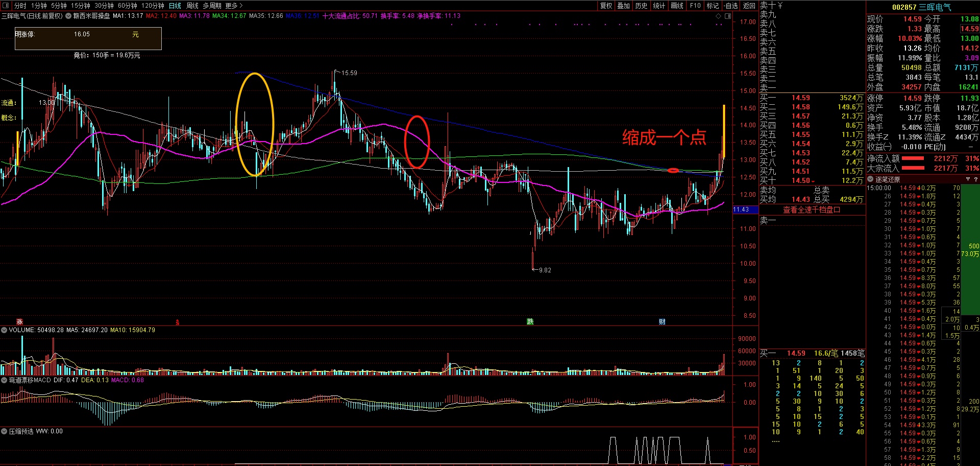Click the panel layout icon beside diamond
The image size is (980, 466).
pos(728,16)
